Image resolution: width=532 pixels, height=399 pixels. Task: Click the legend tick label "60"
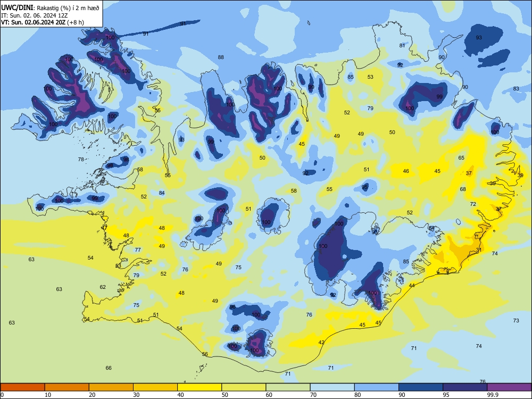[269, 395]
